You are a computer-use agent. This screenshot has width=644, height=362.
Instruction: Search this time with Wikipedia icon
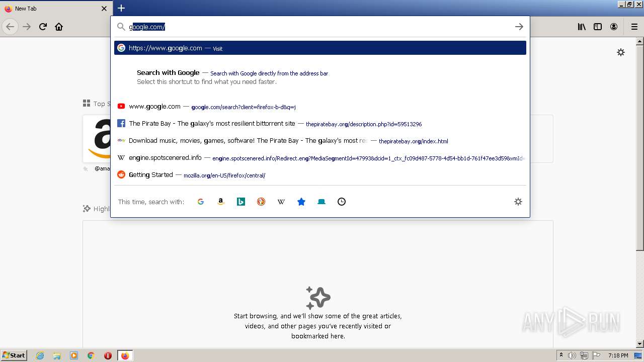(281, 202)
